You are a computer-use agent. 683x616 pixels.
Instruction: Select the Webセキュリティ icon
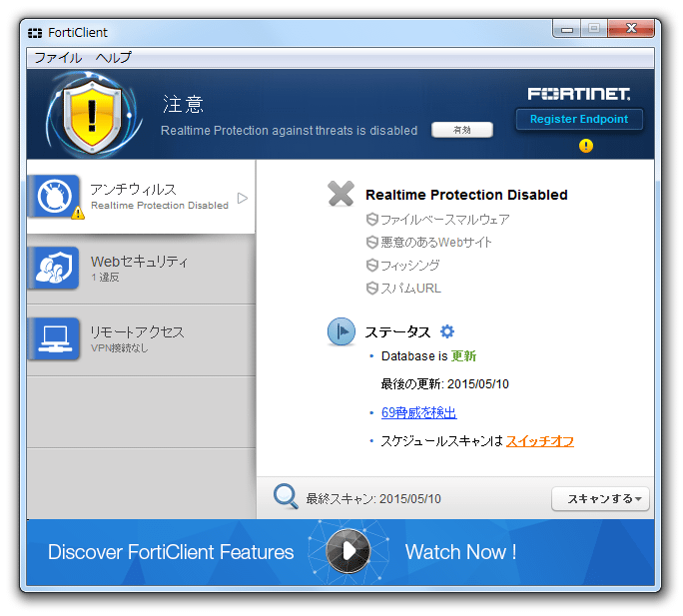(55, 268)
